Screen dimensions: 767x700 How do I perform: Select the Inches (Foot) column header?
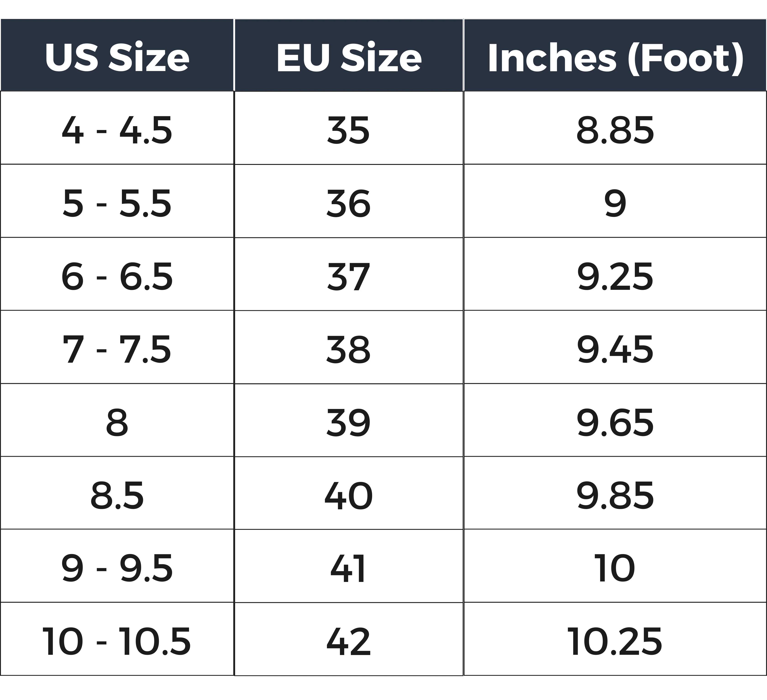point(615,57)
